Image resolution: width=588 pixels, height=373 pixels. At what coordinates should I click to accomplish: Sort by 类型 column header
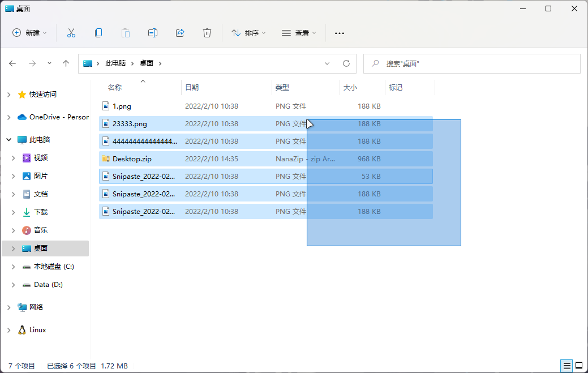[282, 87]
